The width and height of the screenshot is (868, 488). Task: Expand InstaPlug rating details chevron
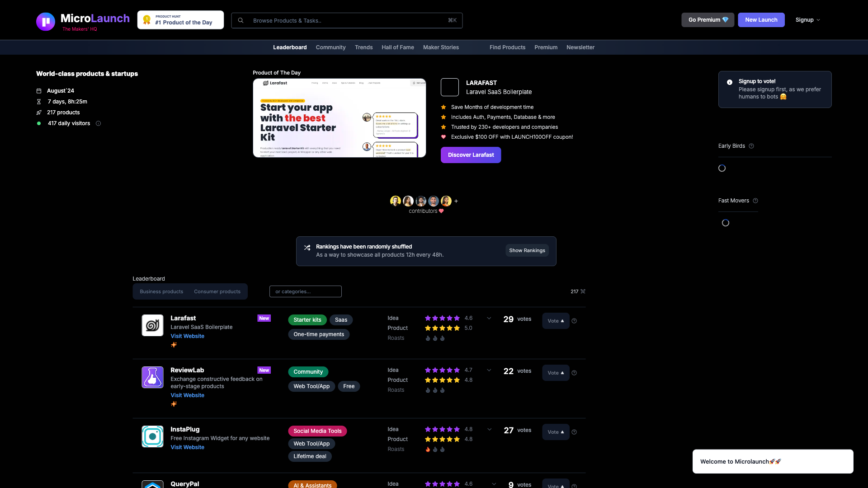[489, 429]
